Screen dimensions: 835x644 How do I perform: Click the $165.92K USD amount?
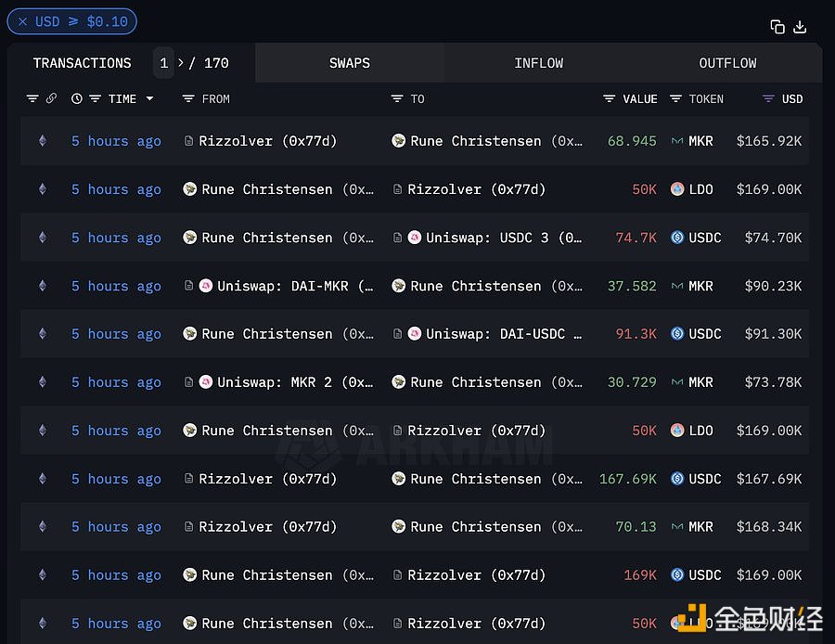[769, 141]
